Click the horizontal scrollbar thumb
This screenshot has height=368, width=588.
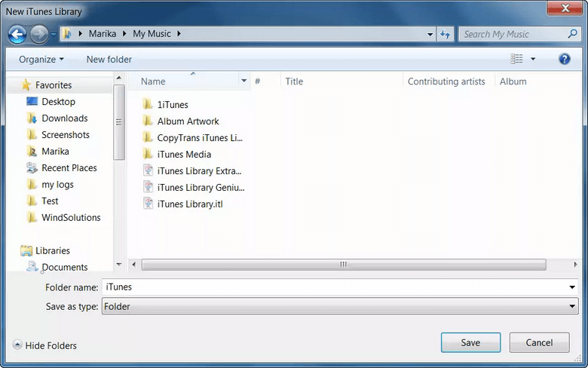pos(344,265)
